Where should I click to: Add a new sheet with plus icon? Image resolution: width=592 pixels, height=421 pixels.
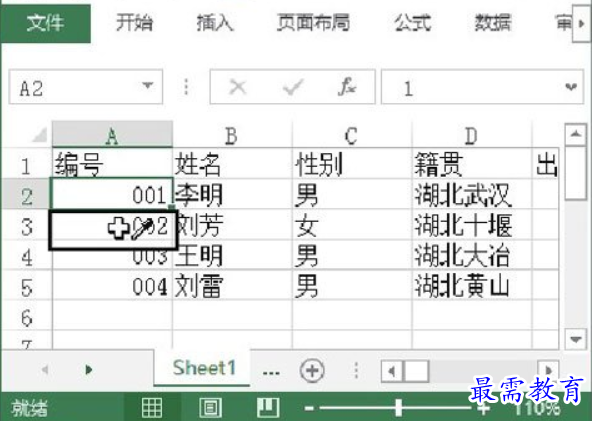312,370
